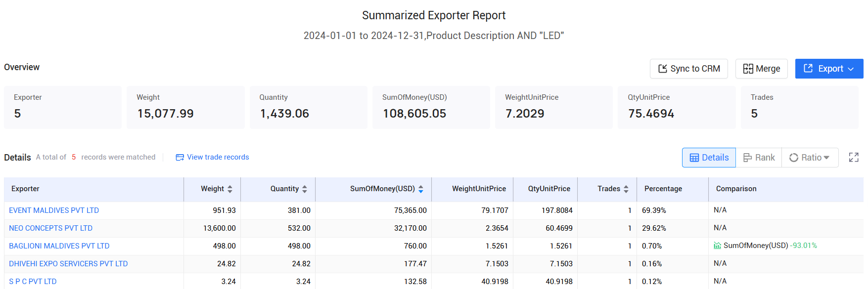Sort by SumOfMoney(USD) column arrows
Screen dimensions: 868x289
pos(421,189)
